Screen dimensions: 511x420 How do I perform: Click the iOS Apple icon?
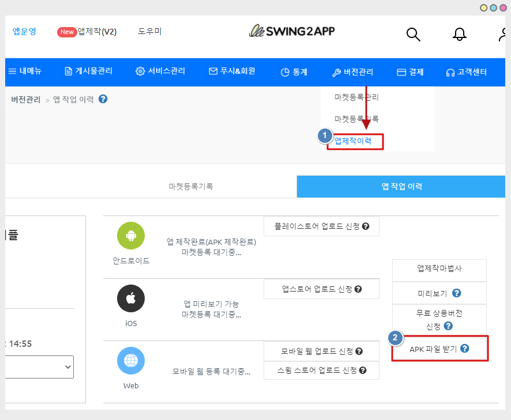(131, 298)
